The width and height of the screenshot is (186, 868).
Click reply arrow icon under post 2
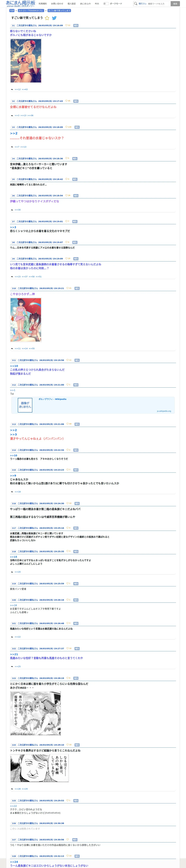12,116
